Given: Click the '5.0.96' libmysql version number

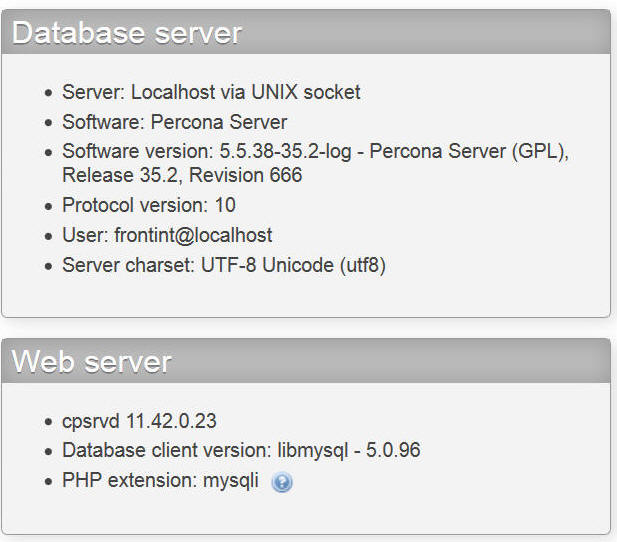Looking at the screenshot, I should click(x=393, y=450).
